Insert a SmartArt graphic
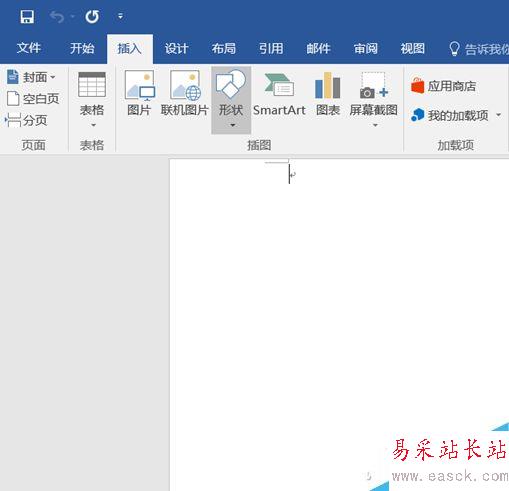This screenshot has height=491, width=509. click(x=279, y=94)
